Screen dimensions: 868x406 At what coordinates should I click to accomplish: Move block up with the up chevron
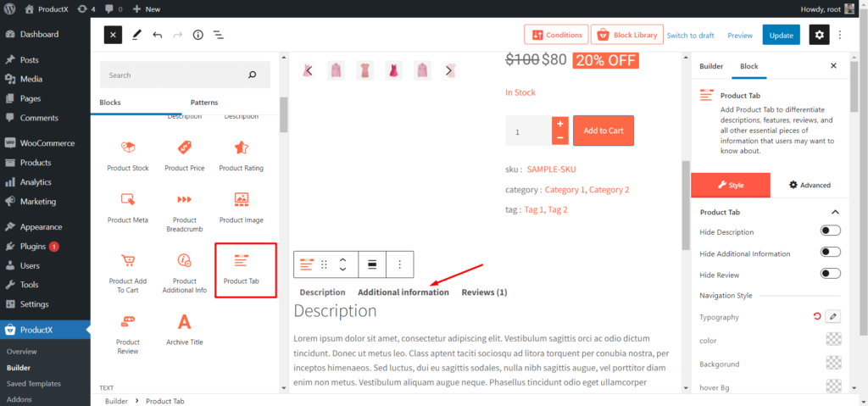click(x=342, y=259)
